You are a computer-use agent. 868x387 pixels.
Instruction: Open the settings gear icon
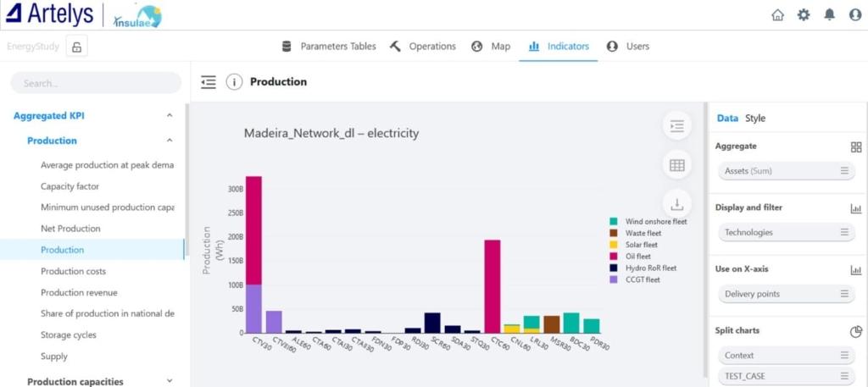pos(804,14)
